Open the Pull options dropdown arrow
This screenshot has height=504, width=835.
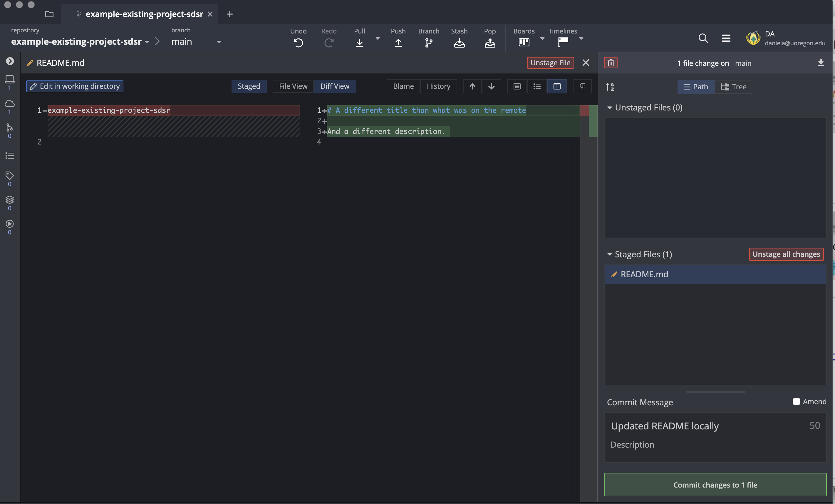[x=378, y=38]
